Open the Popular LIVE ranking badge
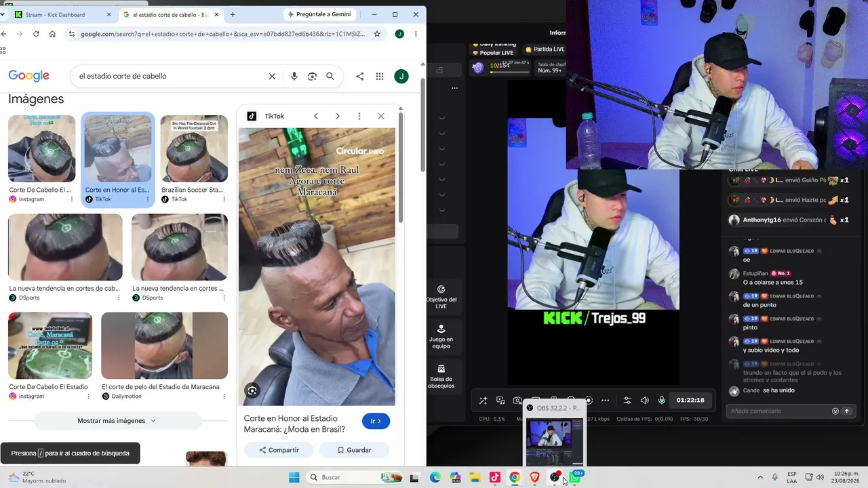868x488 pixels. [x=493, y=53]
